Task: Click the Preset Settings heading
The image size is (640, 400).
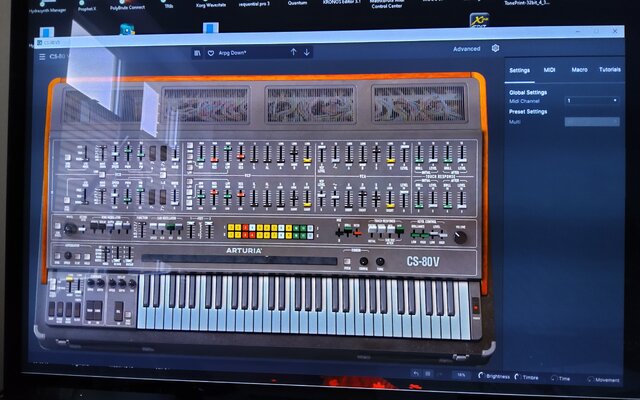Action: coord(528,111)
